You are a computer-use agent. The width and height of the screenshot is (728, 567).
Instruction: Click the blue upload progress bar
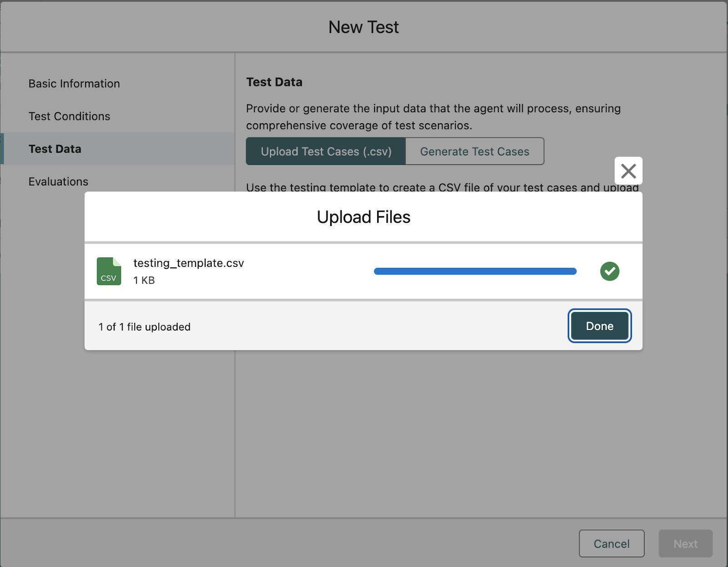click(x=475, y=271)
